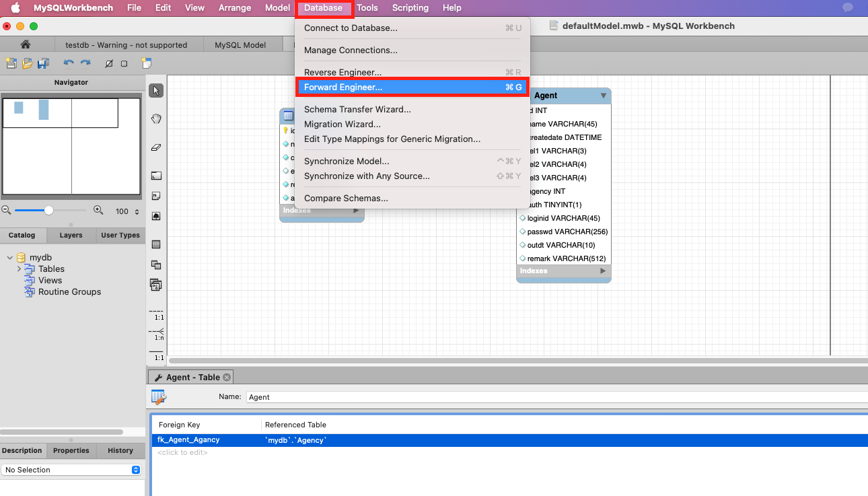Select the 1:1 identifying relationship tool

click(156, 355)
